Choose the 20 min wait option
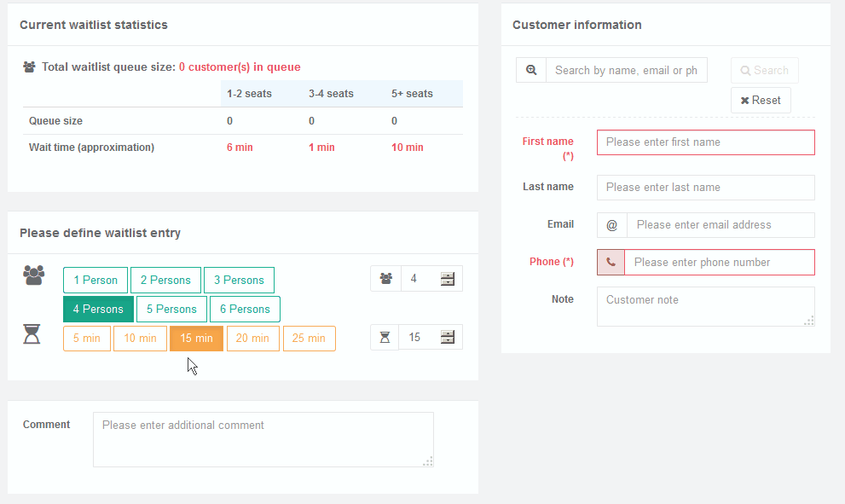Screen dimensions: 845x504 click(x=252, y=339)
